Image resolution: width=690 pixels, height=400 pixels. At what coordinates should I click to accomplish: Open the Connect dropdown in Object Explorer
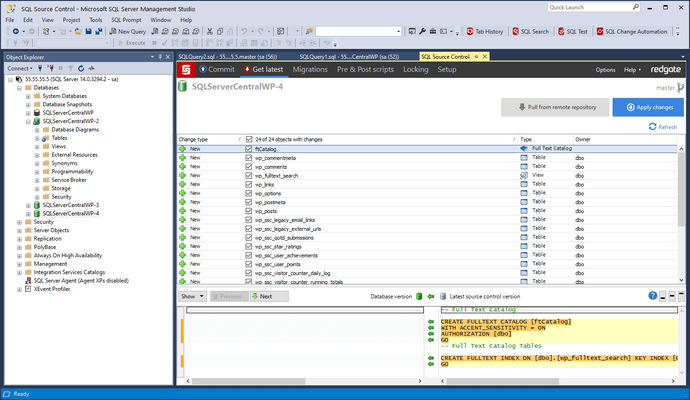pyautogui.click(x=20, y=68)
